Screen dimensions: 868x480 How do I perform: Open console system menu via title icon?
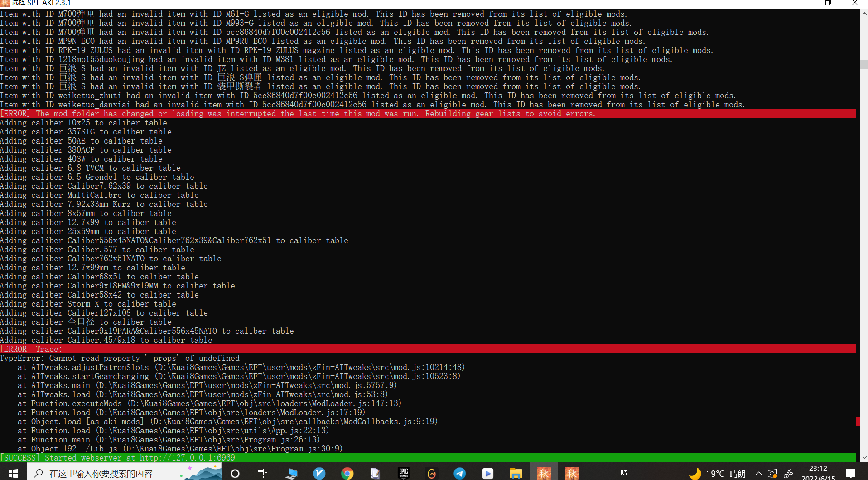click(5, 3)
